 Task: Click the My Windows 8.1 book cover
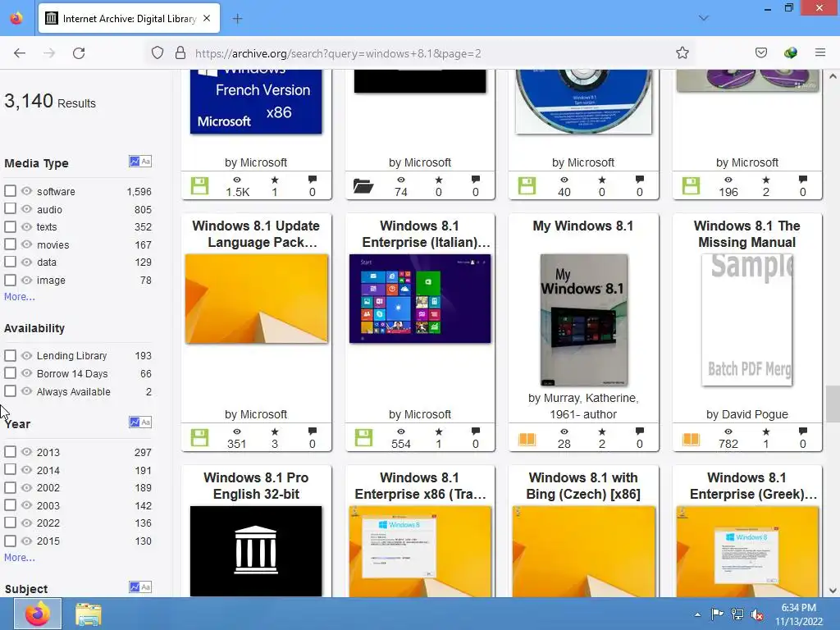click(583, 320)
